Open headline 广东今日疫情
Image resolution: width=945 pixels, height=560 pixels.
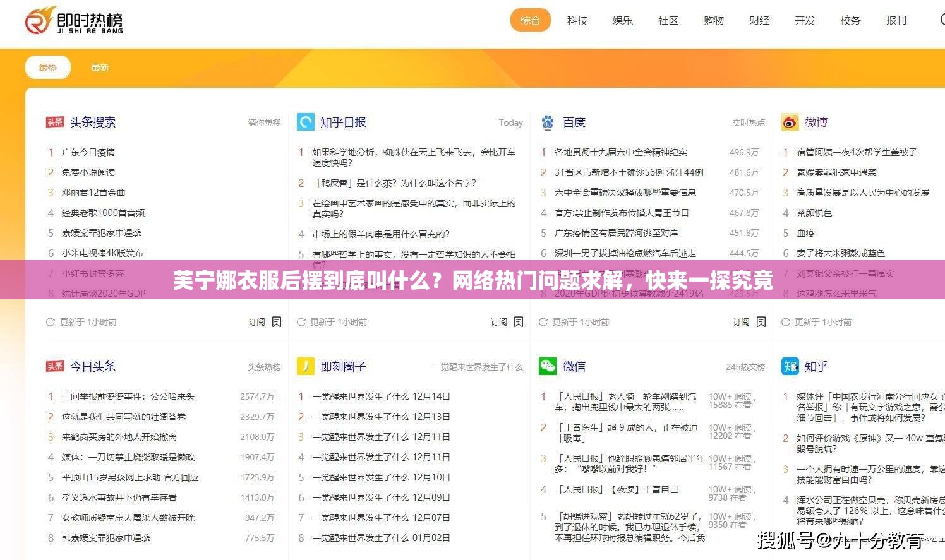[x=88, y=152]
